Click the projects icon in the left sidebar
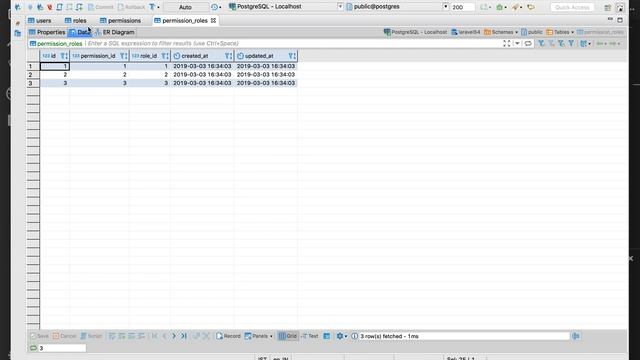The height and width of the screenshot is (360, 640). (18, 33)
